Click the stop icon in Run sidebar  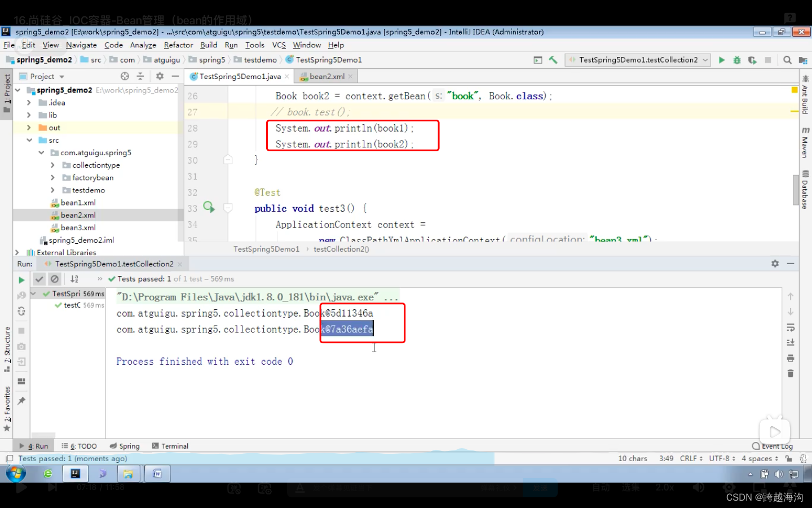coord(21,331)
